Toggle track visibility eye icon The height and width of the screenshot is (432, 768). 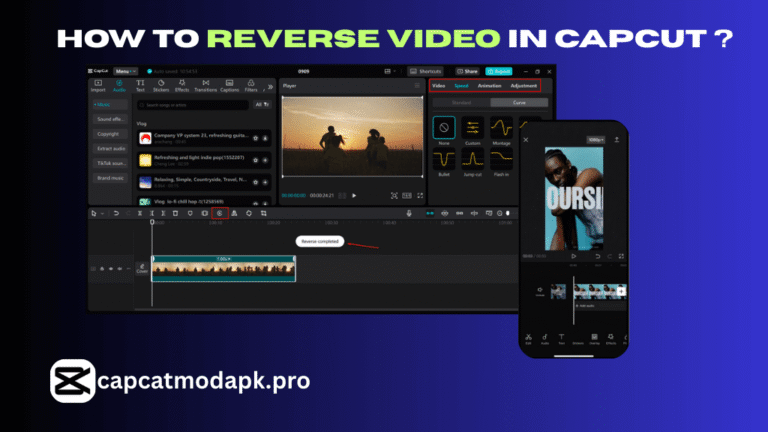pos(111,269)
